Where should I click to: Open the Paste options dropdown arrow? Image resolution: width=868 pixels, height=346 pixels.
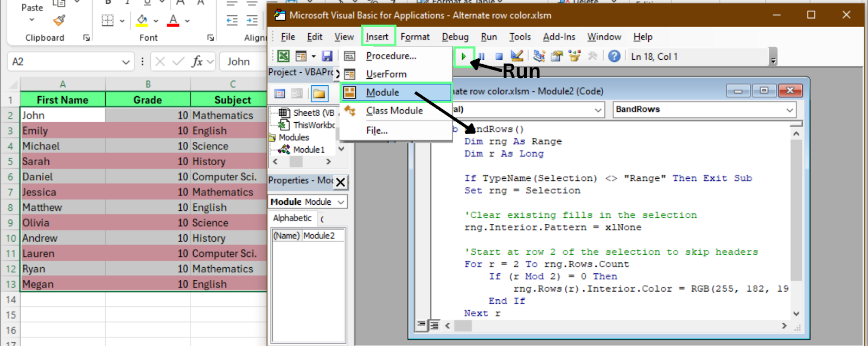[x=31, y=20]
